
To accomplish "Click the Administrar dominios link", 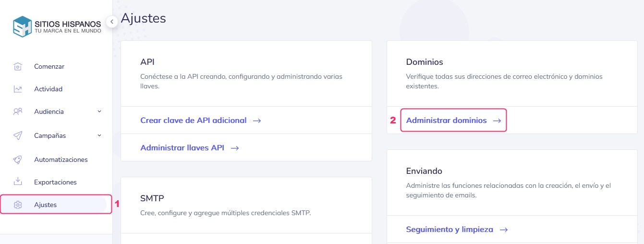I will click(446, 121).
